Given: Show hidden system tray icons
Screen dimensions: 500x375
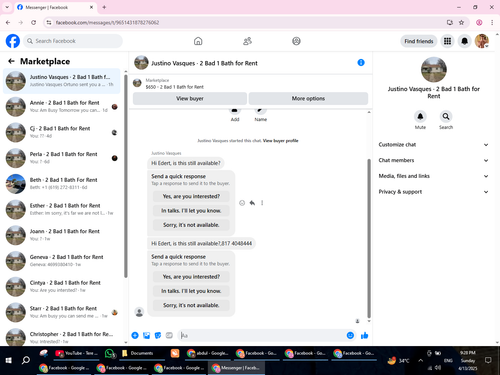Looking at the screenshot, I should 421,360.
